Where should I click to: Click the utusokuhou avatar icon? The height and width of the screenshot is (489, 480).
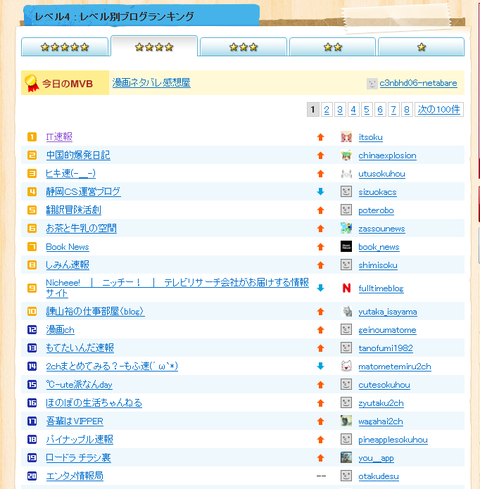coord(346,173)
